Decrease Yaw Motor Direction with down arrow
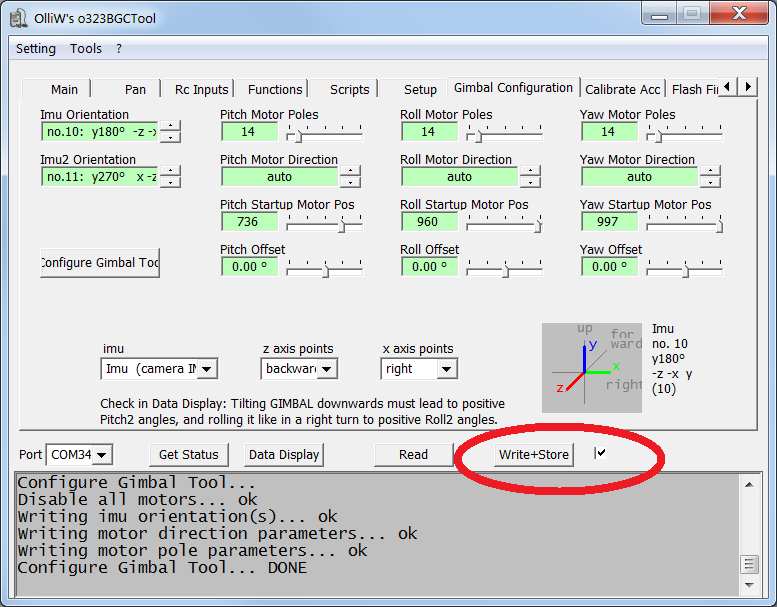Screen dimensions: 777x607 [710, 182]
